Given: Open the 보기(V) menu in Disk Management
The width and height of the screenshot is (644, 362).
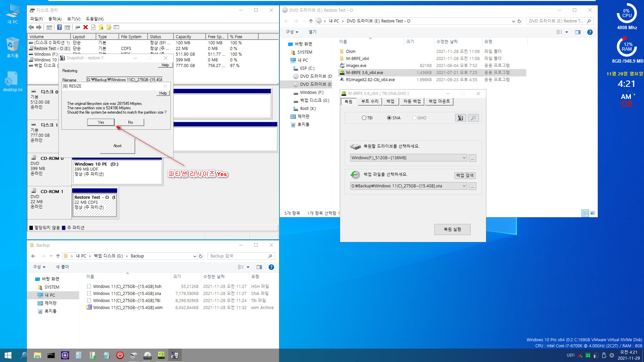Looking at the screenshot, I should pyautogui.click(x=73, y=19).
